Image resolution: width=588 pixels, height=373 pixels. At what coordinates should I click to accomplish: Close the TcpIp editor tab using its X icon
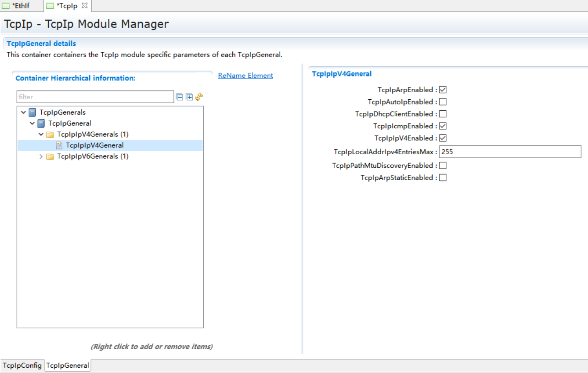[x=85, y=6]
